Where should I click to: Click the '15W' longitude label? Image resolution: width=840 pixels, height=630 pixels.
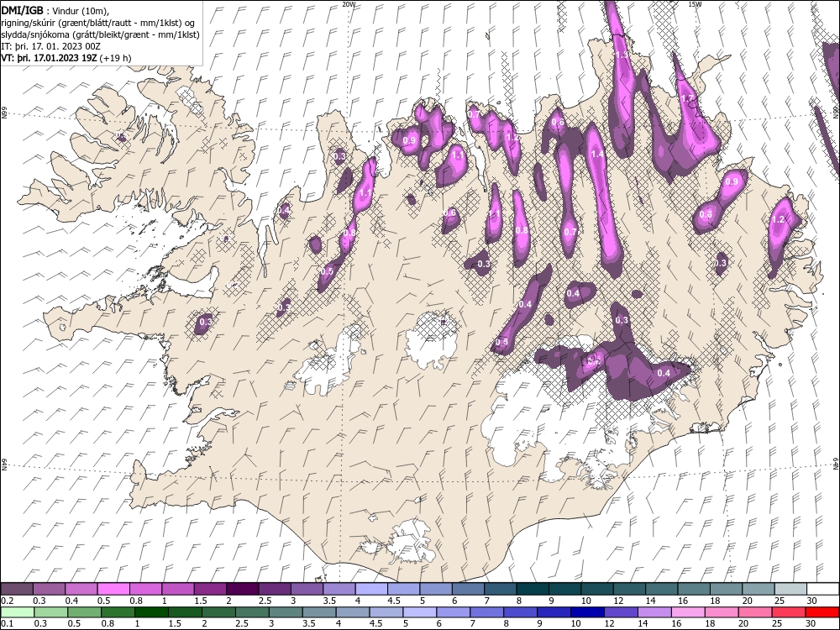point(695,3)
